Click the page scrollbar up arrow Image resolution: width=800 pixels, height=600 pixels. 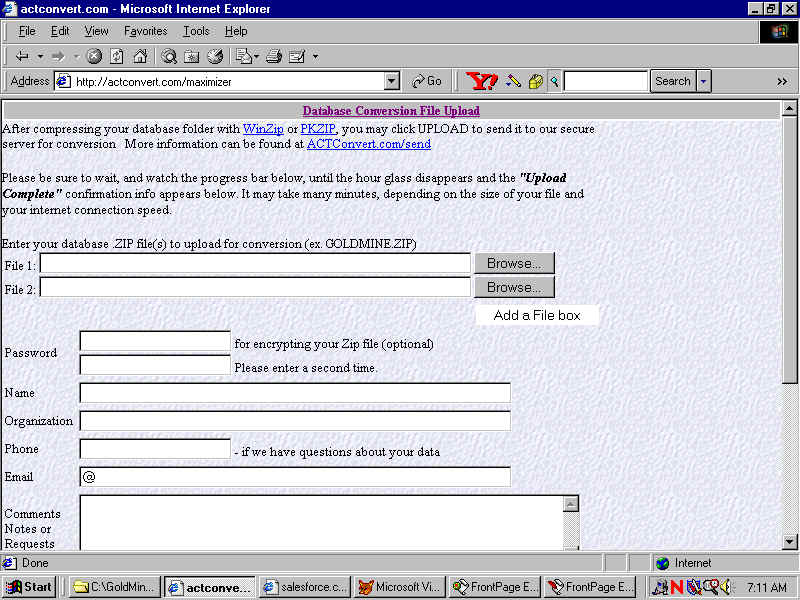pos(789,108)
